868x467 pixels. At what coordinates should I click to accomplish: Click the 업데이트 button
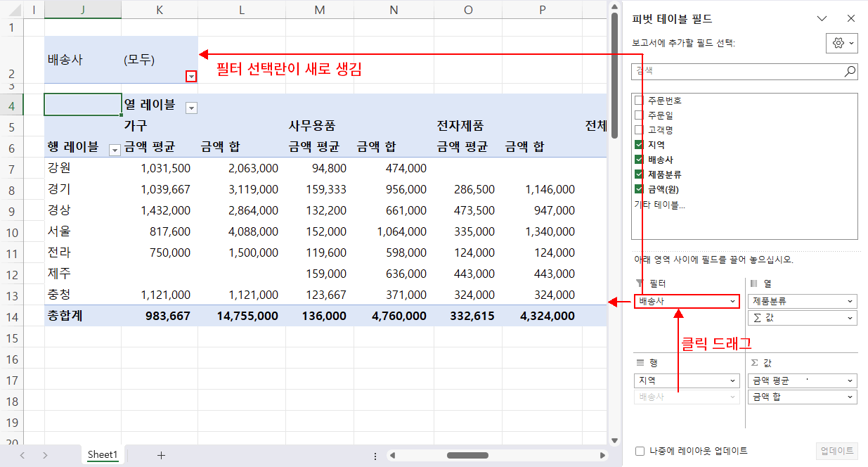(x=836, y=451)
